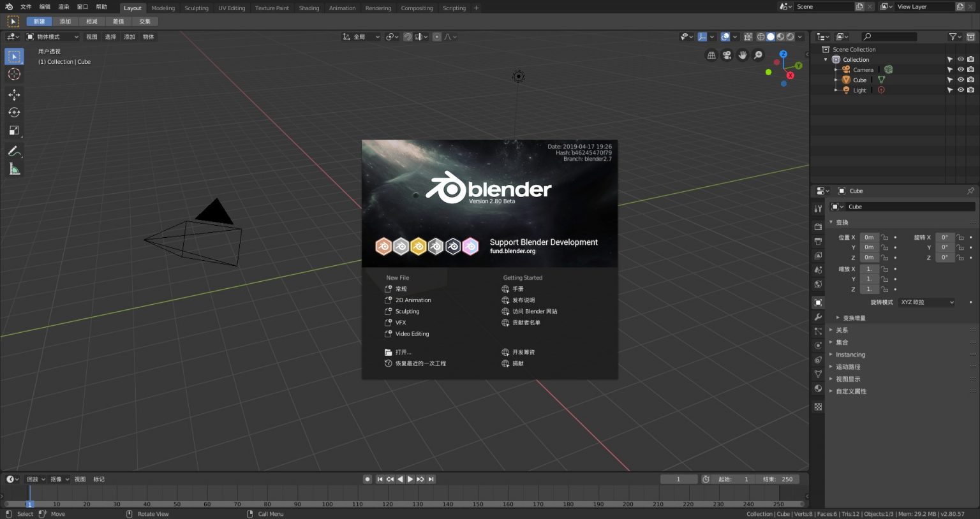Hide Camera in viewport via eye icon
Screen dimensions: 980x519
(x=960, y=69)
